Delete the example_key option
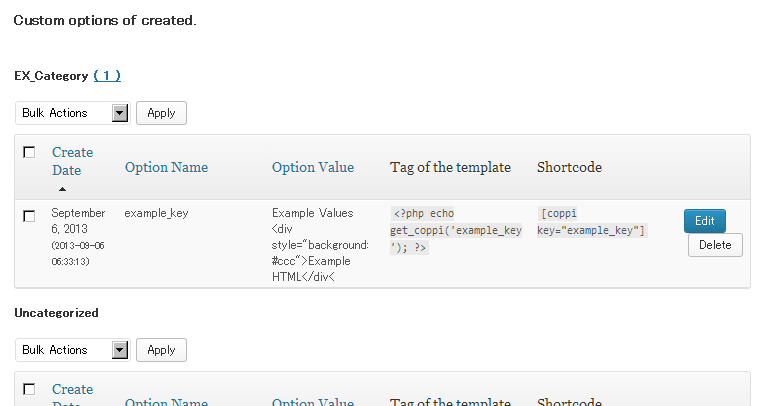 tap(715, 245)
